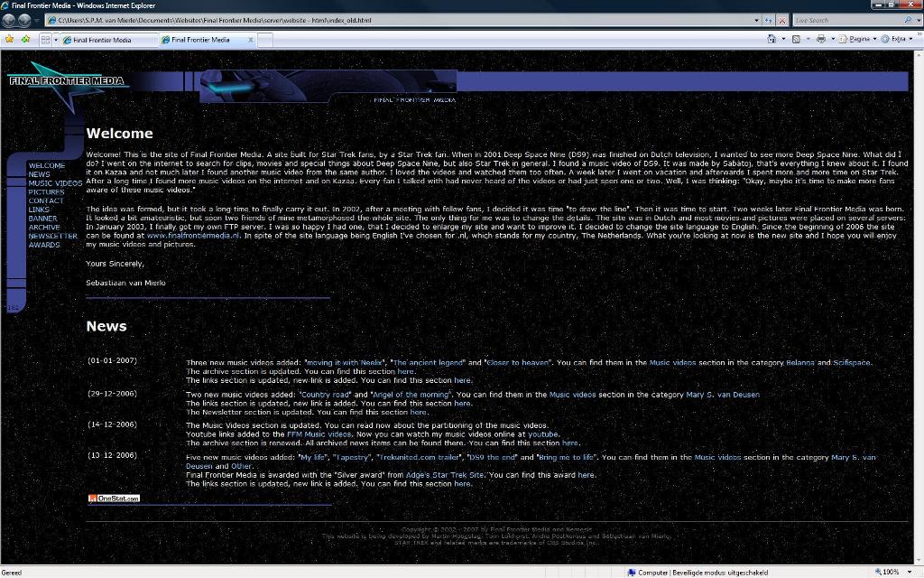Click the OneStat.com counter badge
Viewport: 924px width, 578px height.
click(x=114, y=499)
